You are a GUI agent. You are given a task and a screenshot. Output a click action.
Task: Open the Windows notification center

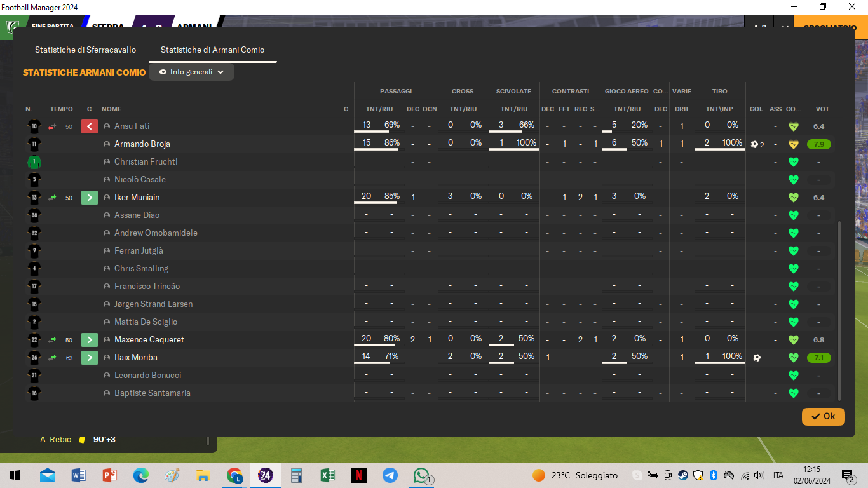pyautogui.click(x=848, y=476)
